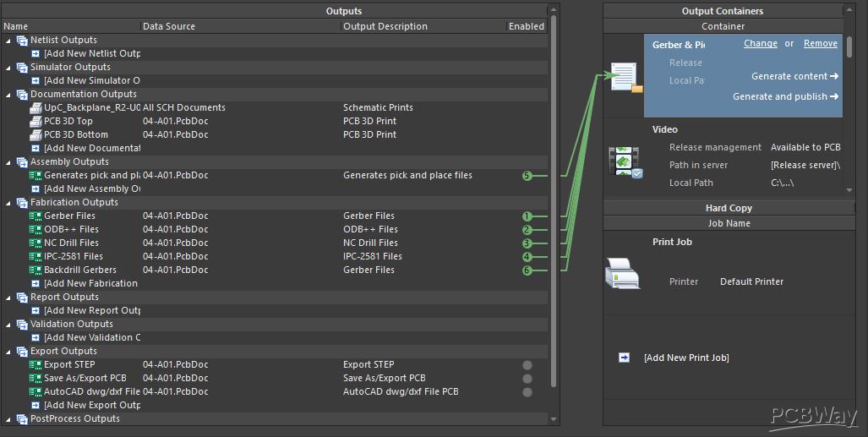The image size is (868, 437).
Task: Click the Change container link
Action: pos(760,43)
